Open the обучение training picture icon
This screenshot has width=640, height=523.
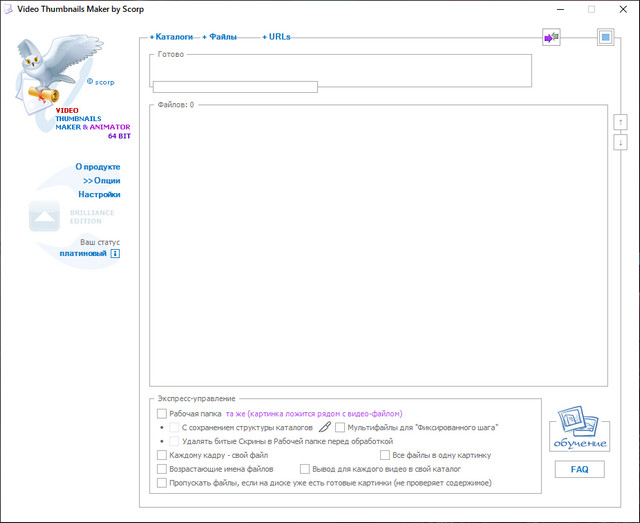click(579, 427)
